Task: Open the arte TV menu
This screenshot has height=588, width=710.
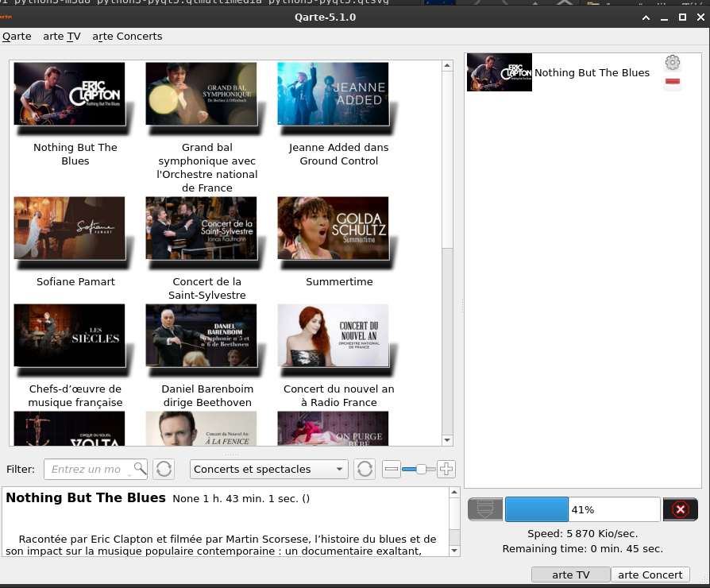Action: (x=62, y=36)
